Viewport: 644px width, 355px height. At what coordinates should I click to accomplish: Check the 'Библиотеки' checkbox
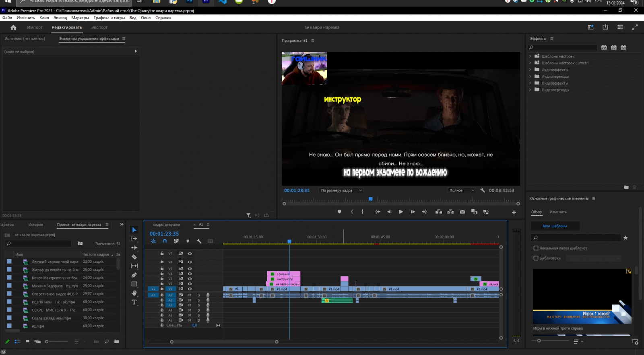click(x=536, y=258)
